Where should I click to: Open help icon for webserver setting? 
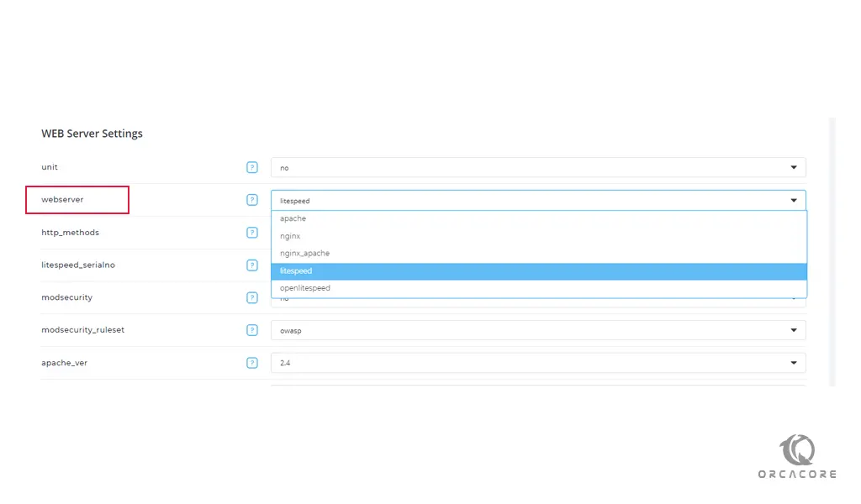pyautogui.click(x=252, y=200)
